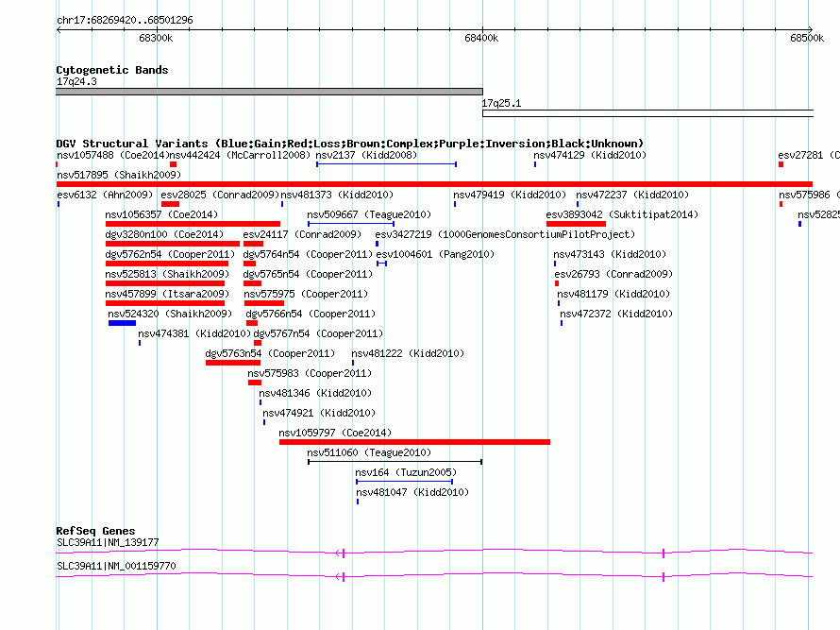840x630 pixels.
Task: Click dgv5764n54 (Cooper2011) label
Action: pyautogui.click(x=308, y=254)
